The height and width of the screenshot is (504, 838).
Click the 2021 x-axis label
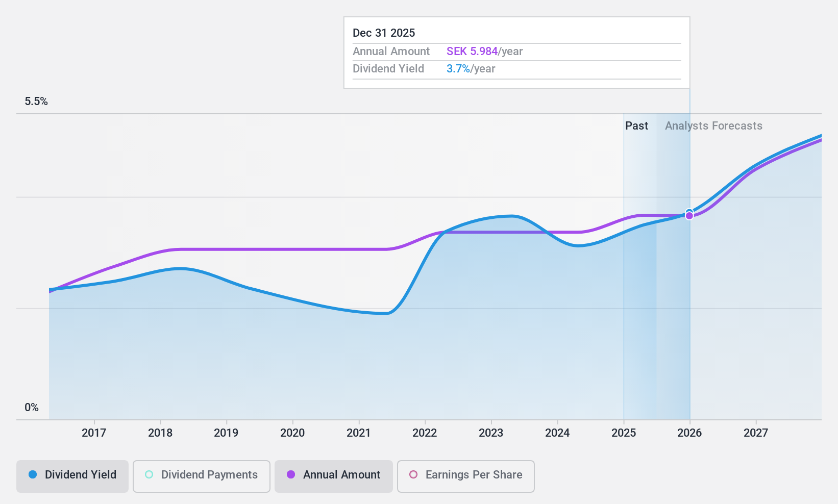[359, 433]
